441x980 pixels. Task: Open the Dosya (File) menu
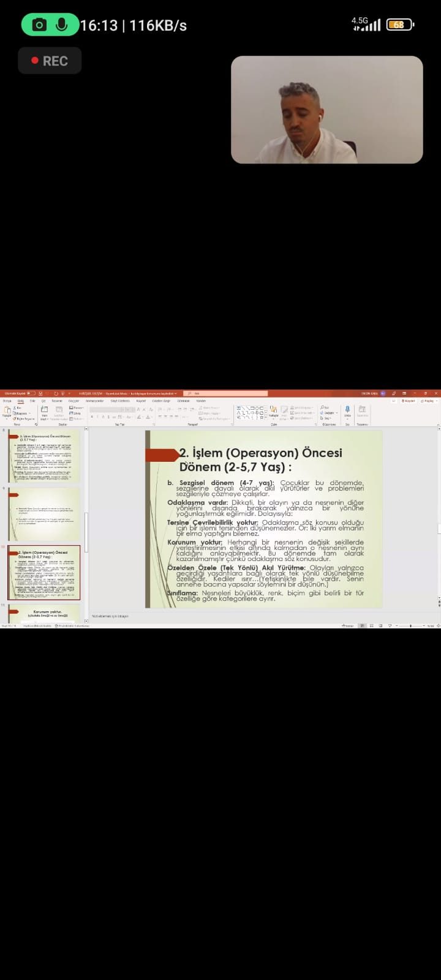[7, 401]
